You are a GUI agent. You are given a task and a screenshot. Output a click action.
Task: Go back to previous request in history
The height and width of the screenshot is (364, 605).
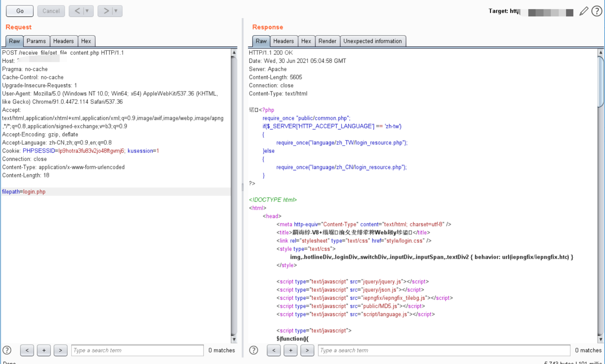click(x=77, y=11)
